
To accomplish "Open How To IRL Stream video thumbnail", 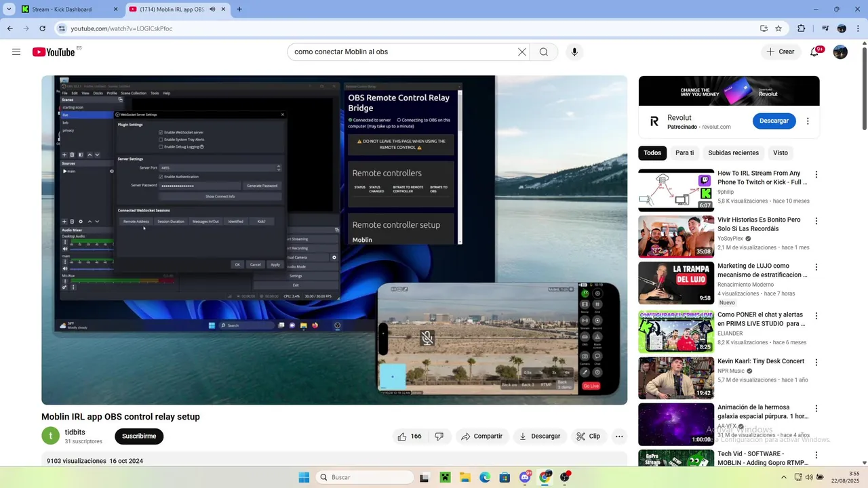I will 676,190.
